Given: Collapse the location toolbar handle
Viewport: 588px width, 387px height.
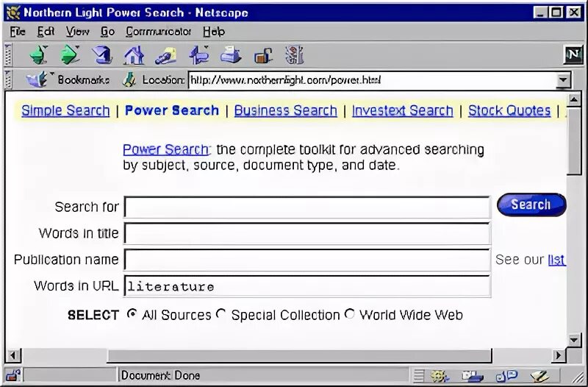Looking at the screenshot, I should click(8, 79).
